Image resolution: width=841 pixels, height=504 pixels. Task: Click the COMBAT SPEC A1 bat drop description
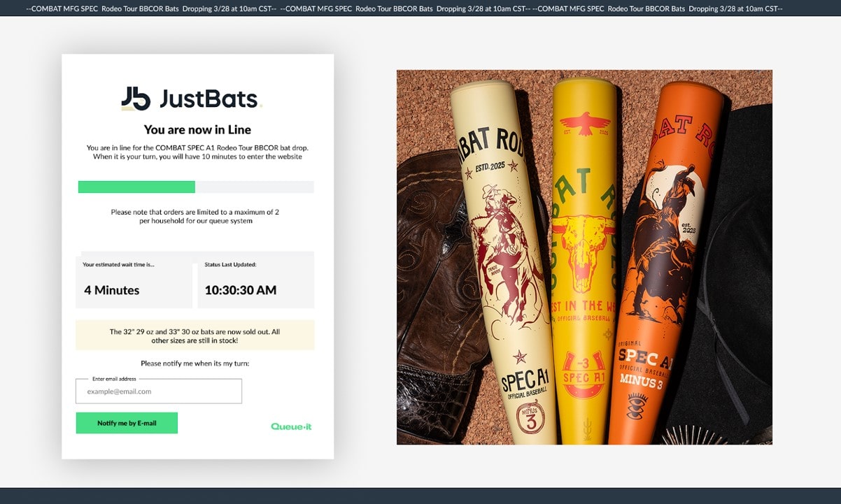(197, 152)
